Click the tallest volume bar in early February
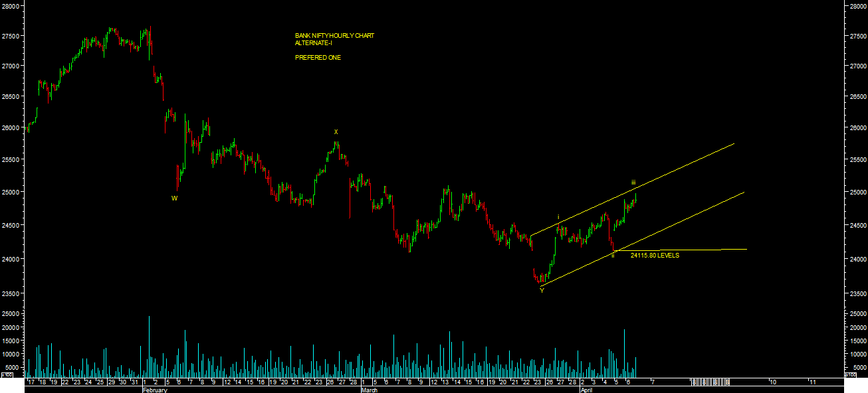The height and width of the screenshot is (393, 868). (149, 345)
